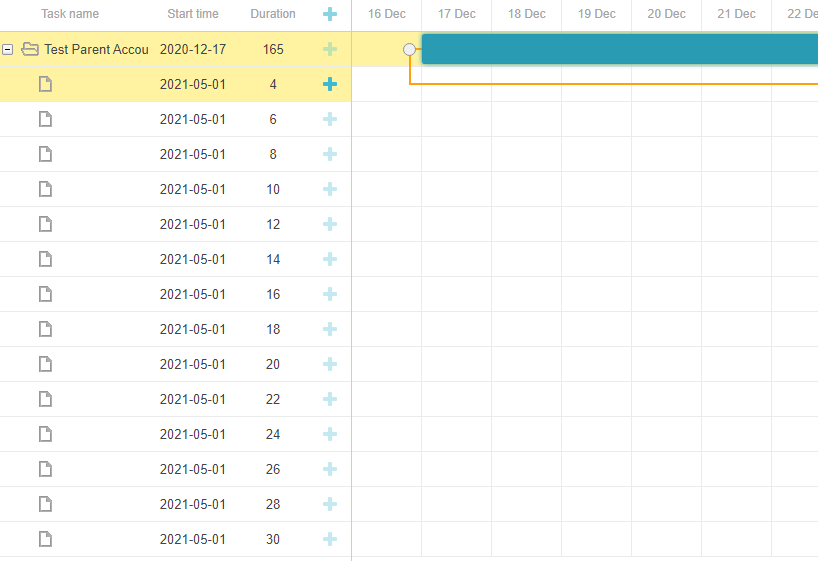Screen dimensions: 818x561
Task: Click the 17 Dec timeline header
Action: (456, 14)
